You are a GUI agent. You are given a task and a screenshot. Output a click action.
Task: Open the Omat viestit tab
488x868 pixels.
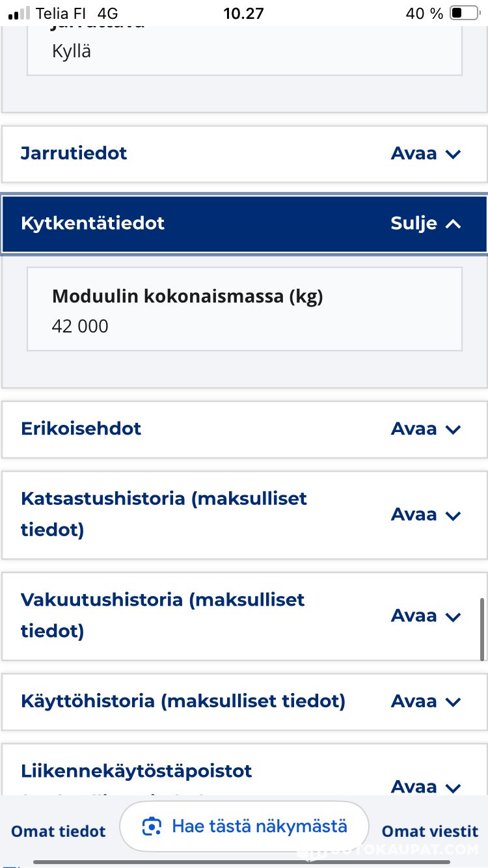pyautogui.click(x=430, y=831)
